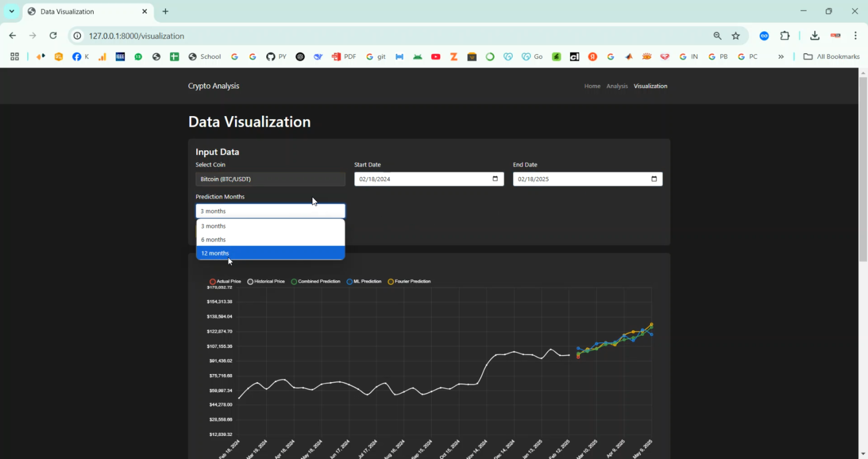Image resolution: width=868 pixels, height=459 pixels.
Task: Open the End Date calendar picker icon
Action: (654, 179)
